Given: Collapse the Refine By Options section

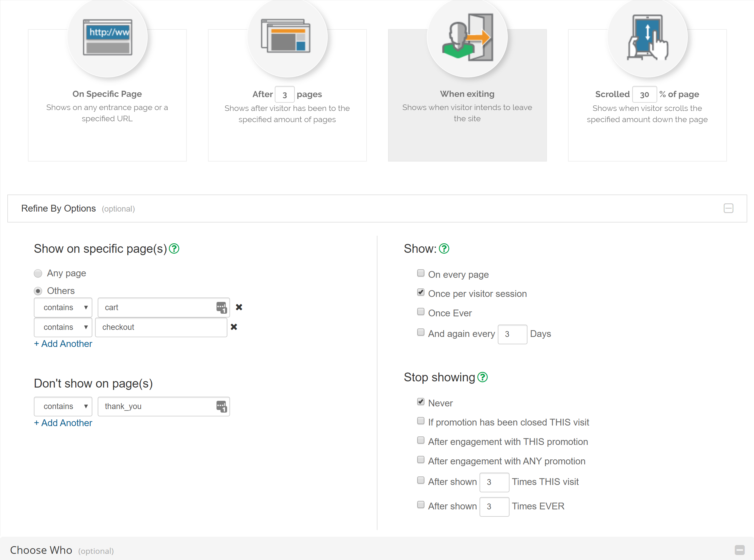Looking at the screenshot, I should pos(728,208).
